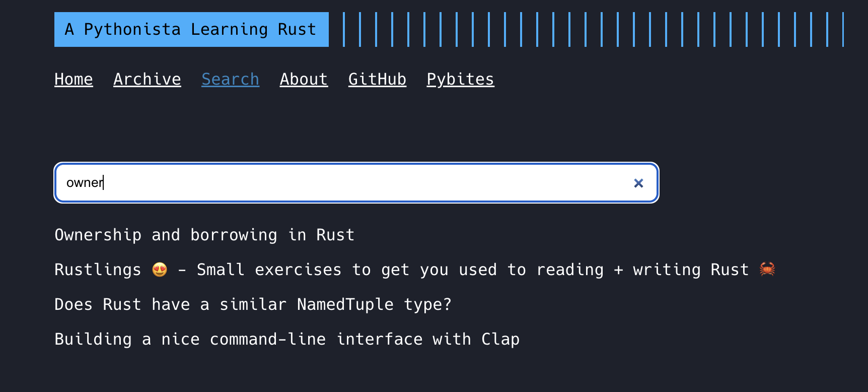The image size is (868, 392).
Task: Click the A Pythonista Learning Rust site title
Action: (191, 29)
